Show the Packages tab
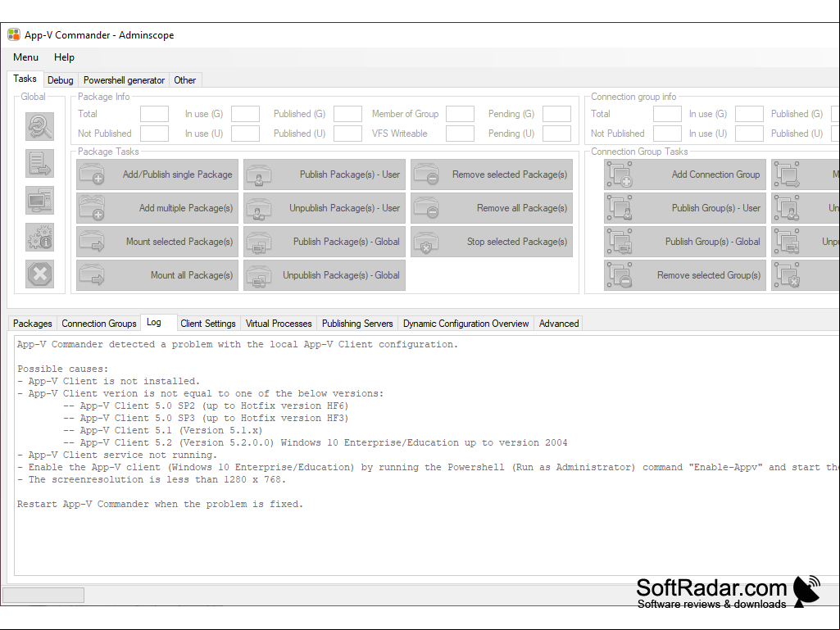Image resolution: width=840 pixels, height=630 pixels. (x=33, y=324)
